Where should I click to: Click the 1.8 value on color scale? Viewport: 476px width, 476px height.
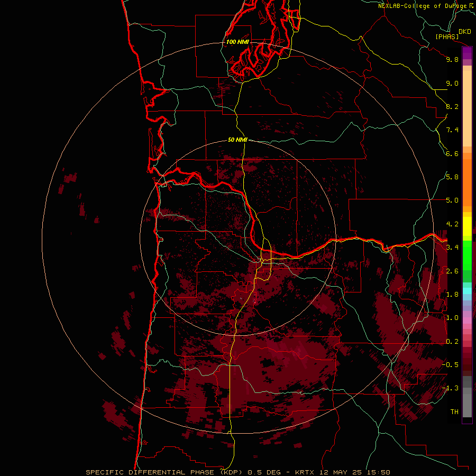click(x=452, y=295)
